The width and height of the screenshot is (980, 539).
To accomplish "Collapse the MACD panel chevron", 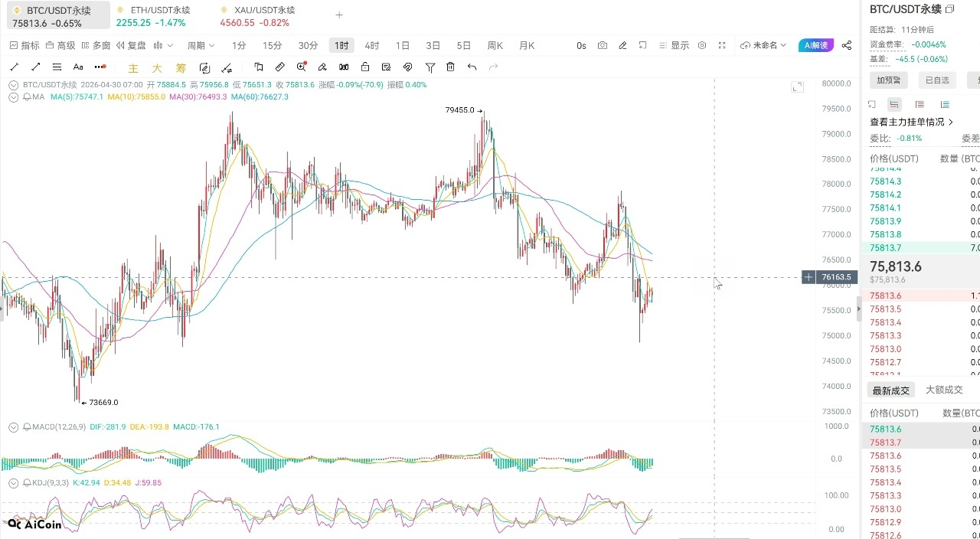I will tap(13, 426).
